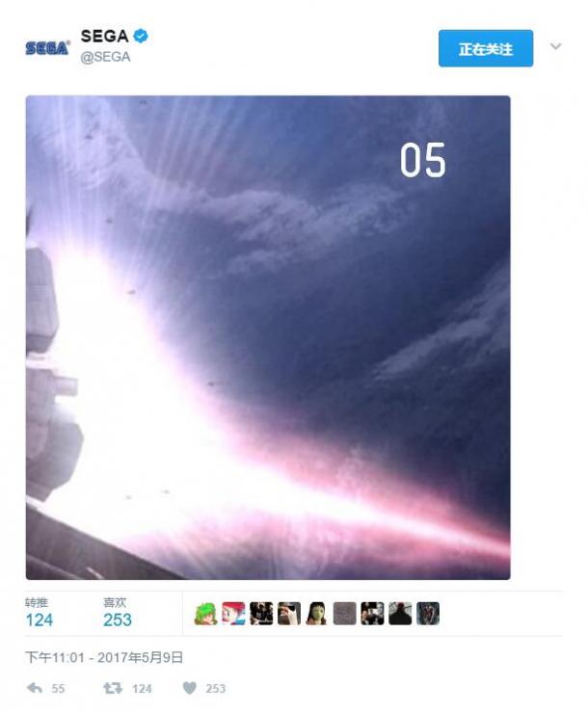View the 转推 124 retweets list
Viewport: 588px width, 712px height.
(x=40, y=613)
